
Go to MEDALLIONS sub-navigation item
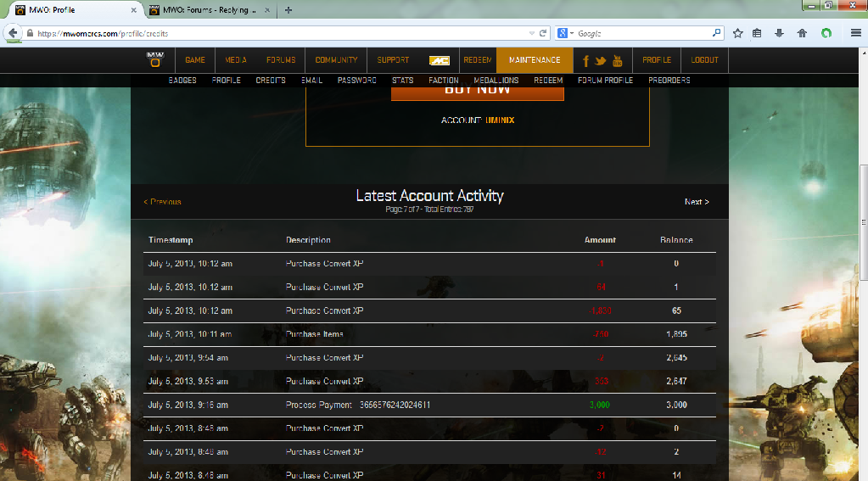tap(496, 81)
